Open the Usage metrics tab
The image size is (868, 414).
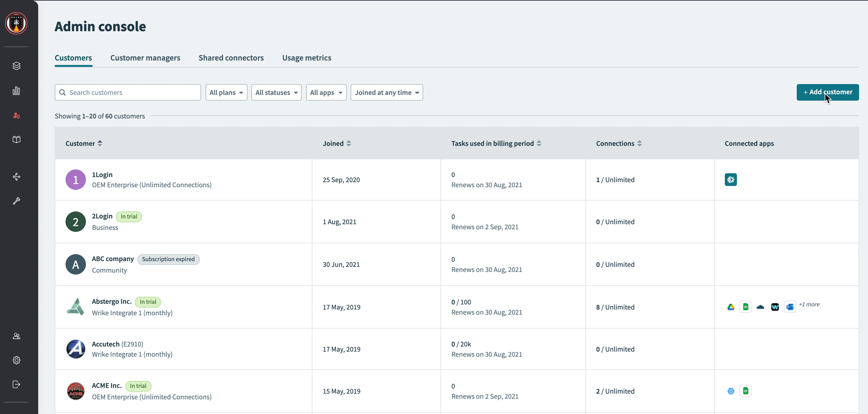(x=306, y=58)
